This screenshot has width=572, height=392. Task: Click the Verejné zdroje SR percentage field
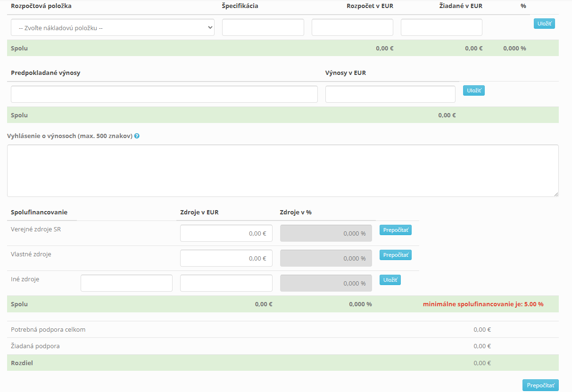click(x=326, y=233)
